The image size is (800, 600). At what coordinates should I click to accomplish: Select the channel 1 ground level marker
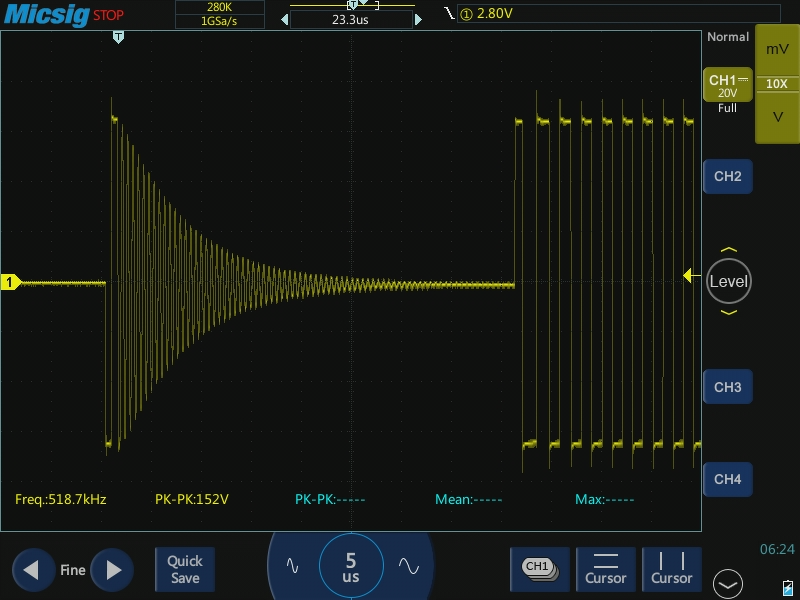(11, 282)
